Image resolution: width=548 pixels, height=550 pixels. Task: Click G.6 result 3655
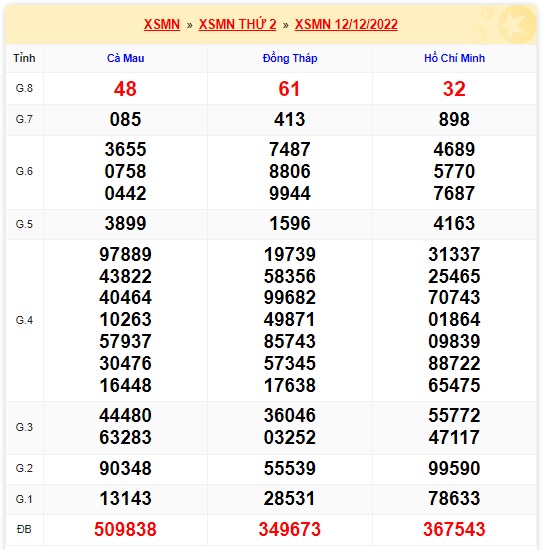click(125, 149)
